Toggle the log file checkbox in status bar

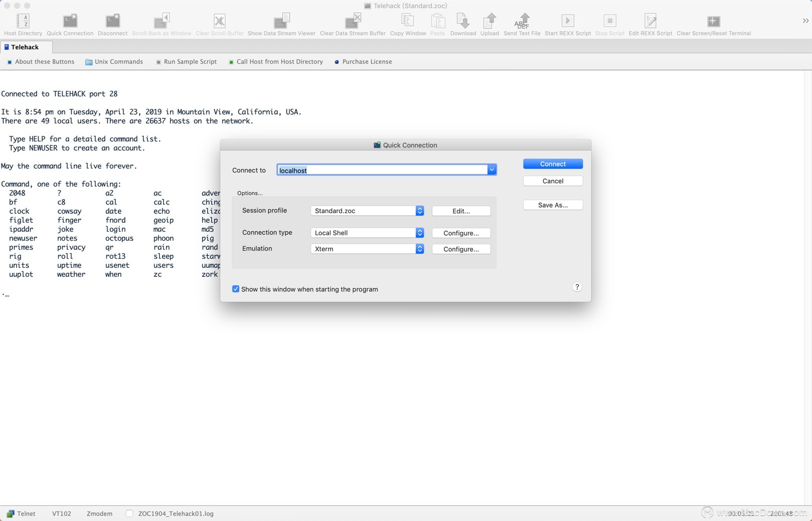129,513
